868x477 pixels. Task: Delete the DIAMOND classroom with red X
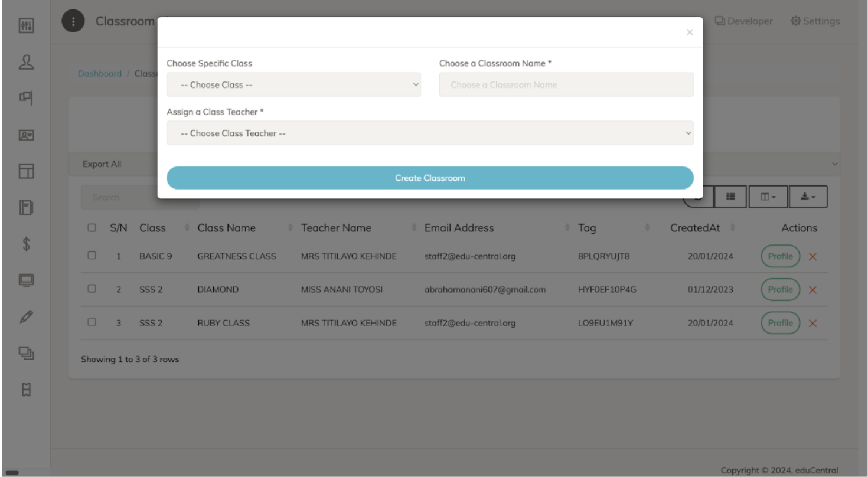812,290
